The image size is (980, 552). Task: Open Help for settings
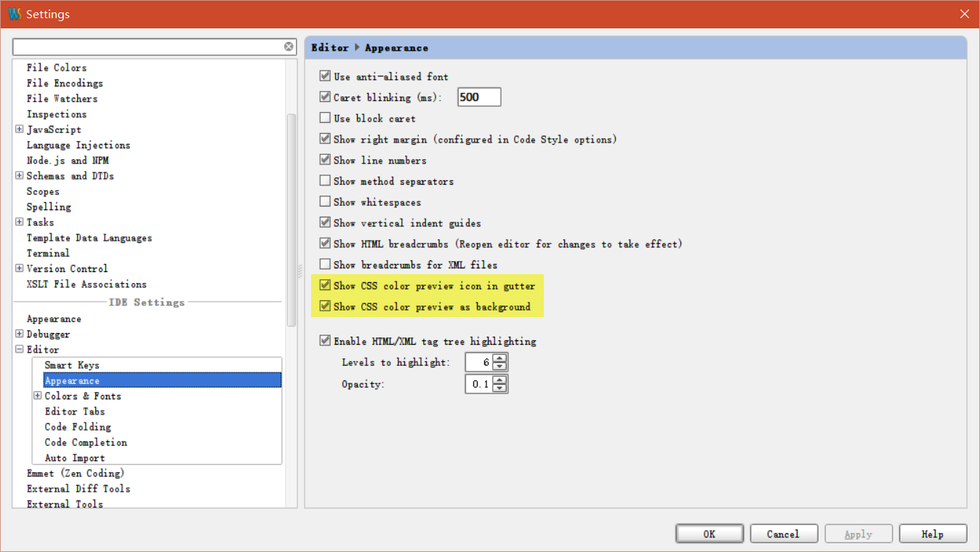933,534
